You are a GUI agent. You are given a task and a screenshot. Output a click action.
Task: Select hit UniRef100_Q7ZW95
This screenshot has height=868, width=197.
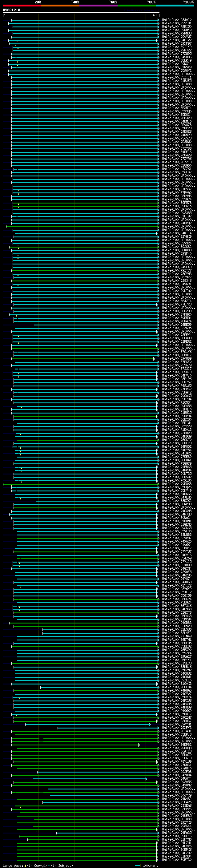point(176,54)
